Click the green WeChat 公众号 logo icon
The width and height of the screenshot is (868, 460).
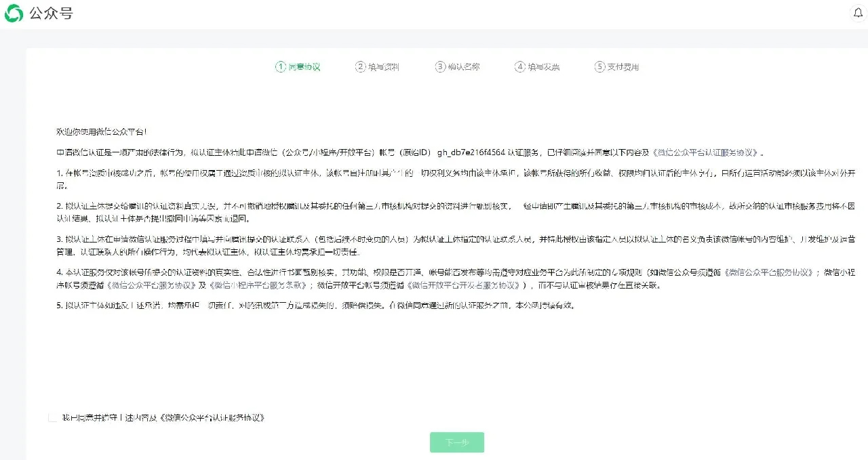click(x=14, y=14)
